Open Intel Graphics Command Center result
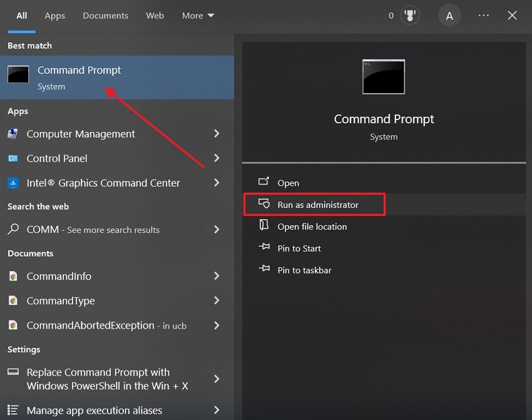This screenshot has height=420, width=532. (x=116, y=183)
